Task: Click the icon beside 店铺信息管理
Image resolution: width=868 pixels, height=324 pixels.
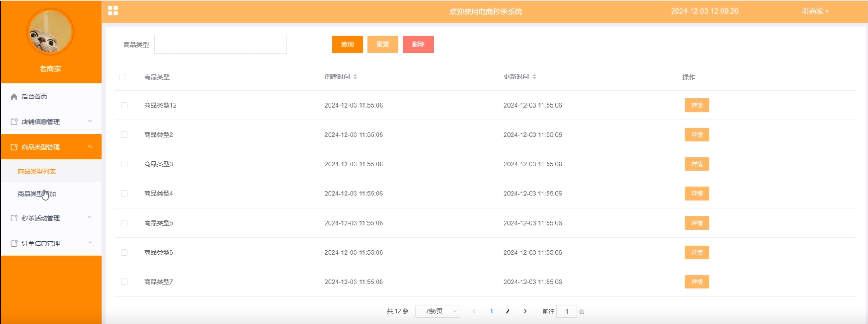Action: coord(14,122)
